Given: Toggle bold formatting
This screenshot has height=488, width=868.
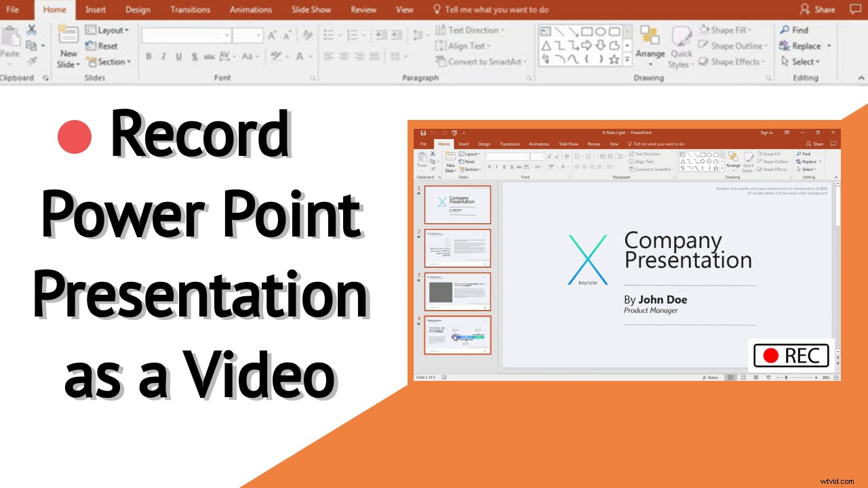Looking at the screenshot, I should [x=149, y=56].
